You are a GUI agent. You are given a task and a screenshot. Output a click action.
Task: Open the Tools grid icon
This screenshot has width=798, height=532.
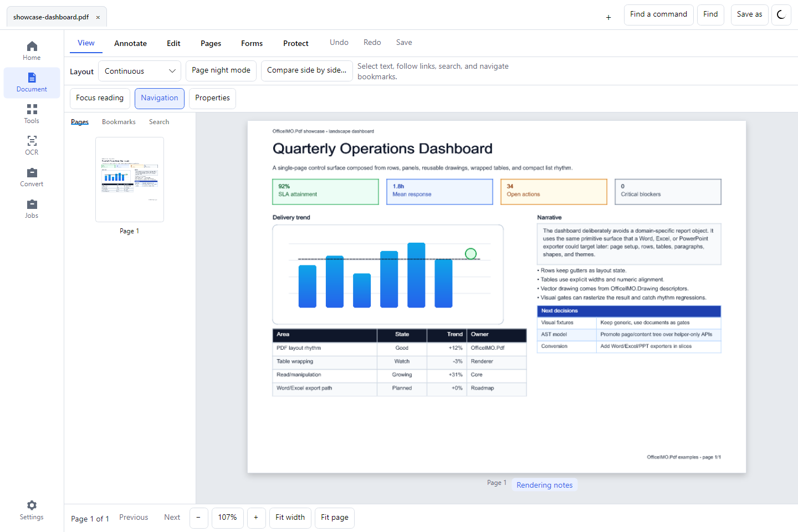point(32,109)
